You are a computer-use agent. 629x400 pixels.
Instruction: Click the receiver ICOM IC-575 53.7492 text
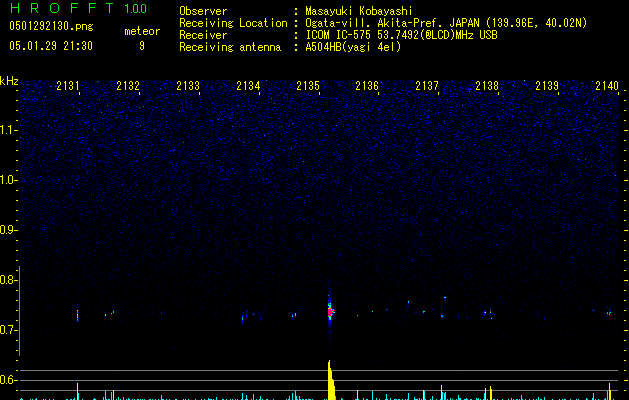(401, 35)
